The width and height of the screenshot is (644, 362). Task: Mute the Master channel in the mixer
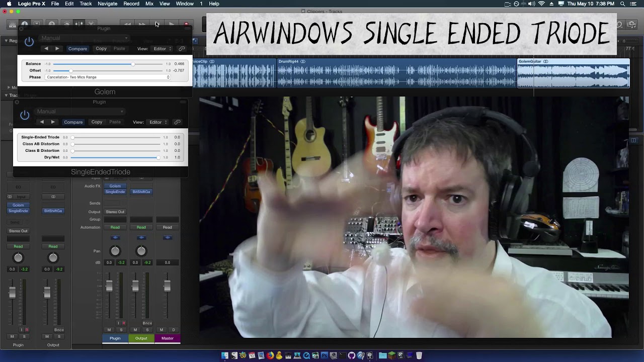pyautogui.click(x=162, y=330)
